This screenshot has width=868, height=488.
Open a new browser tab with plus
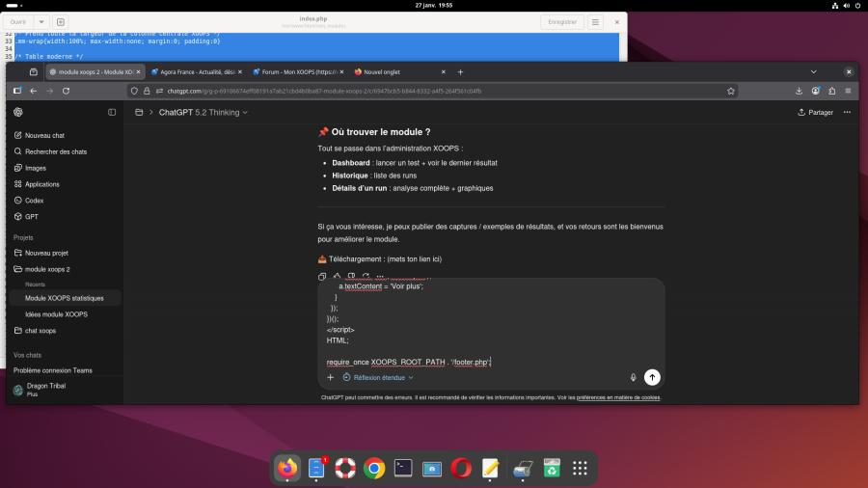[460, 72]
